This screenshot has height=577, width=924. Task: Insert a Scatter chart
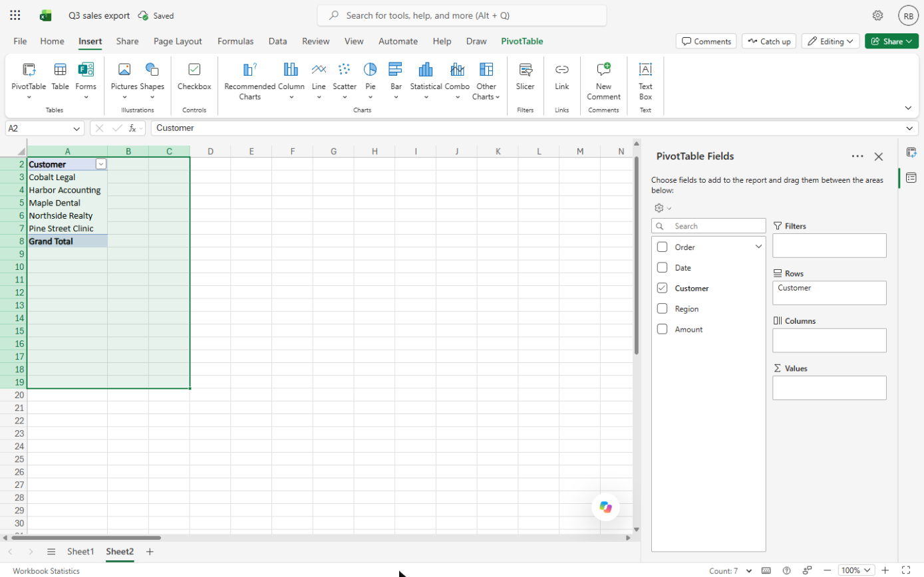(x=345, y=80)
